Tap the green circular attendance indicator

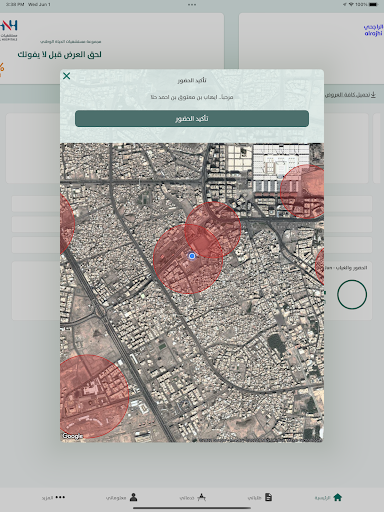(x=352, y=295)
